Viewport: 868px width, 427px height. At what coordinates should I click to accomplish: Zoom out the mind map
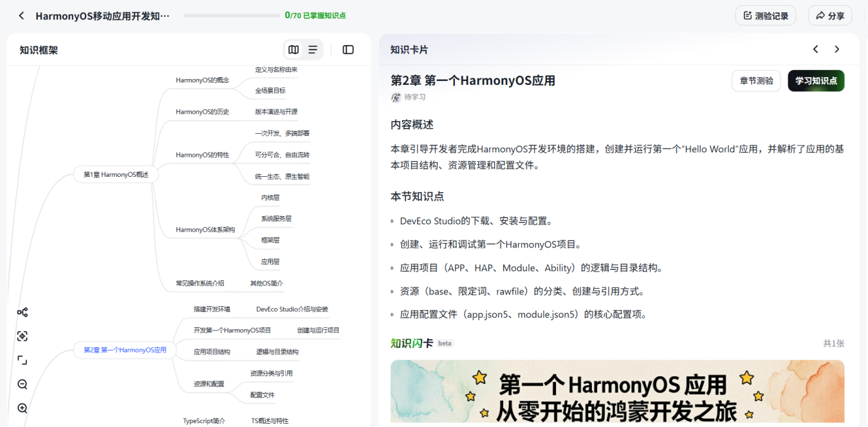23,385
